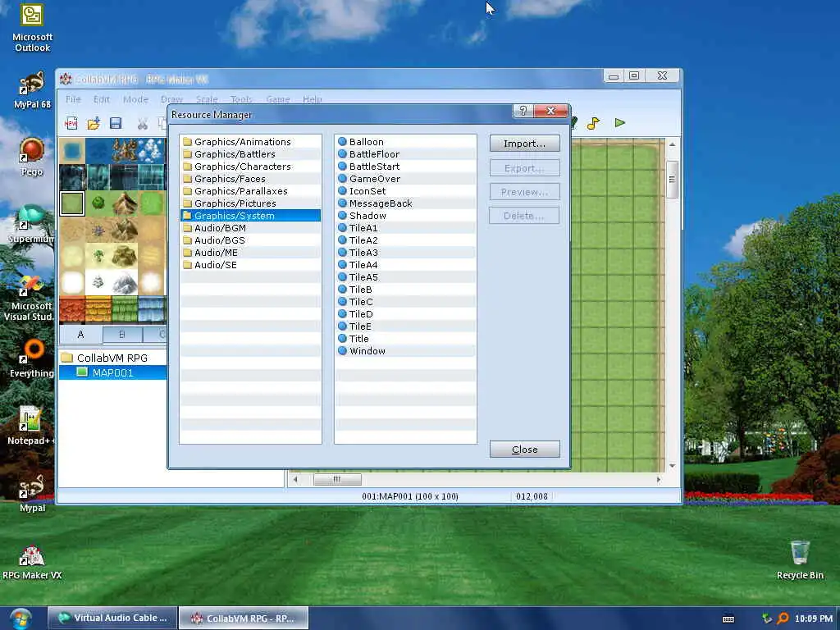Viewport: 840px width, 630px height.
Task: Select the GameOver resource
Action: 405,179
